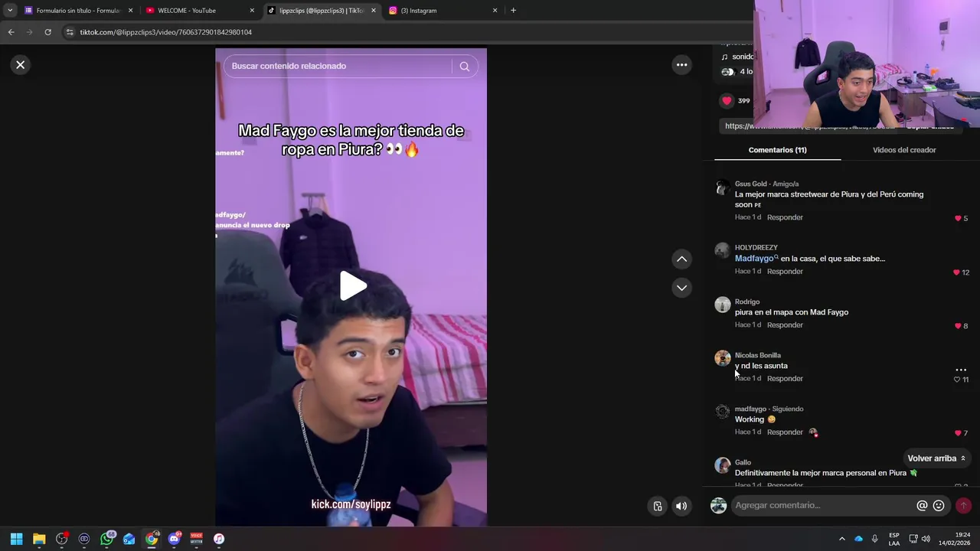Play the paused TikTok video

[353, 286]
